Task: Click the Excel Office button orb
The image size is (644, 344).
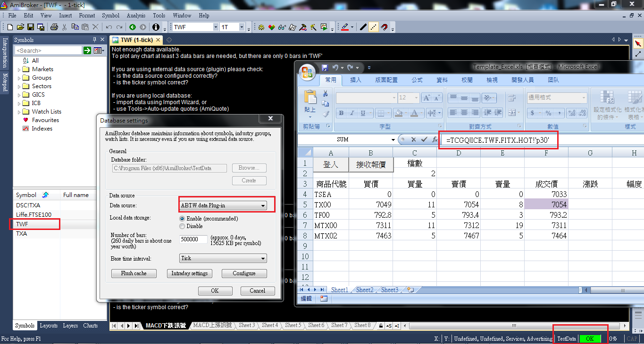Action: (308, 72)
